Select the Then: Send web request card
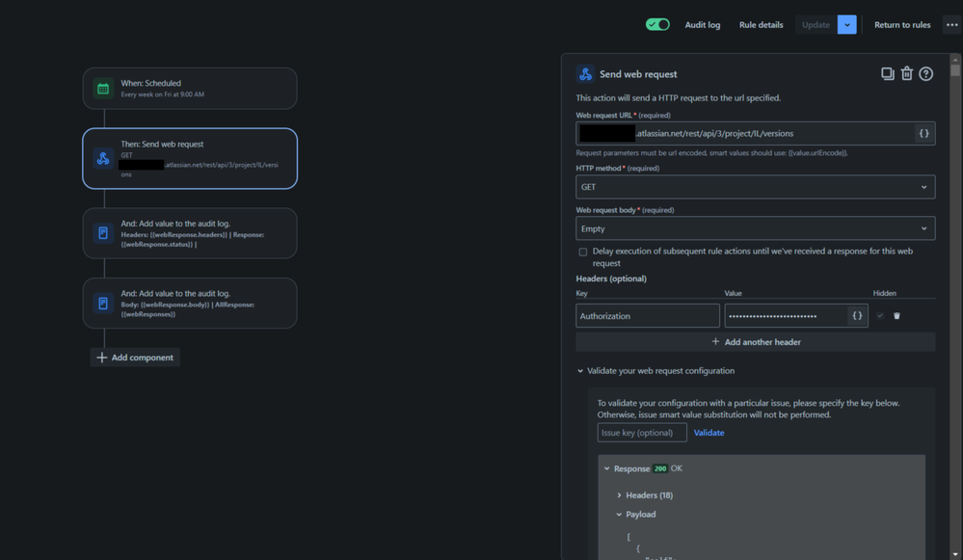The width and height of the screenshot is (963, 560). tap(190, 158)
